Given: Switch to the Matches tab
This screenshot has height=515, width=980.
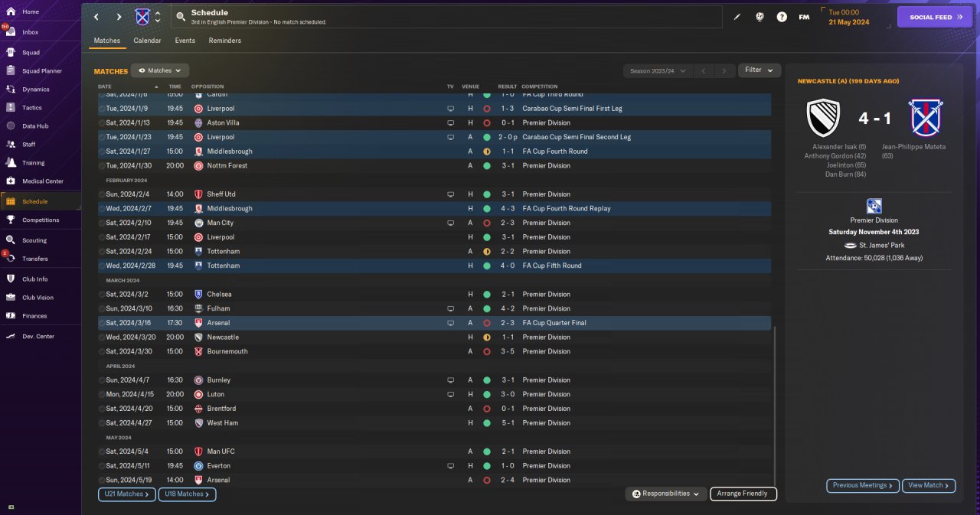Looking at the screenshot, I should tap(107, 41).
